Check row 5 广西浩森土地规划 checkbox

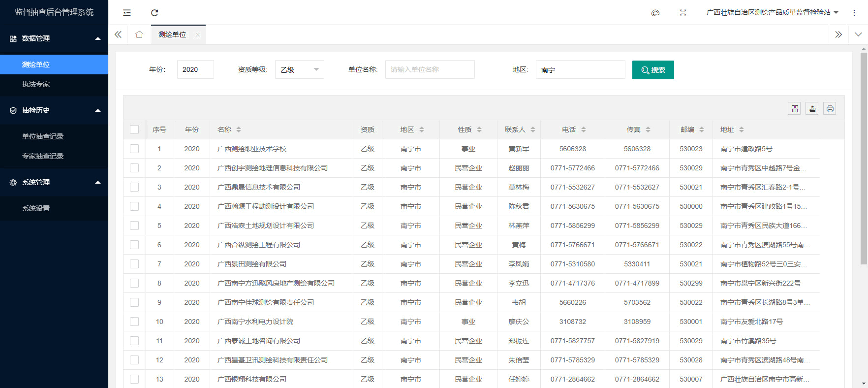coord(134,226)
